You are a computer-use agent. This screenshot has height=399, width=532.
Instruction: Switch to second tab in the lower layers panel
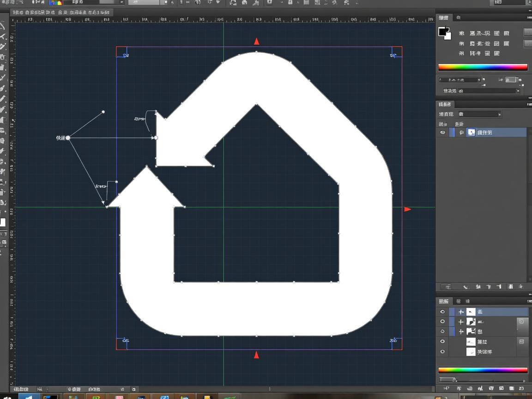458,301
